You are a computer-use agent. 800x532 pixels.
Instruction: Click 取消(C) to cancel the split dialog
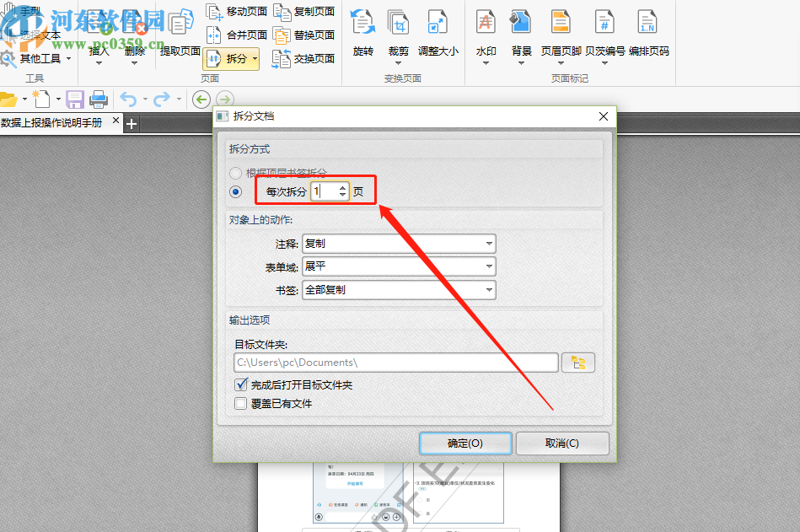click(561, 443)
